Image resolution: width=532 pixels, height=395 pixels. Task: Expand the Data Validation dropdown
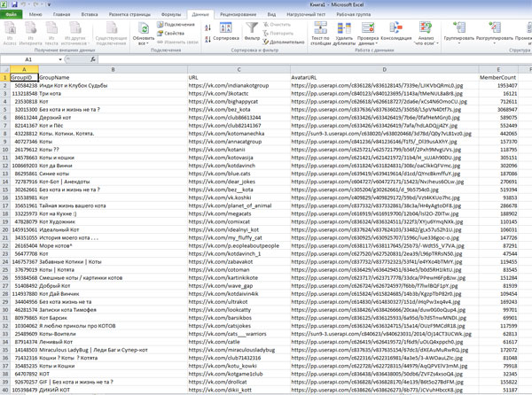tap(367, 43)
